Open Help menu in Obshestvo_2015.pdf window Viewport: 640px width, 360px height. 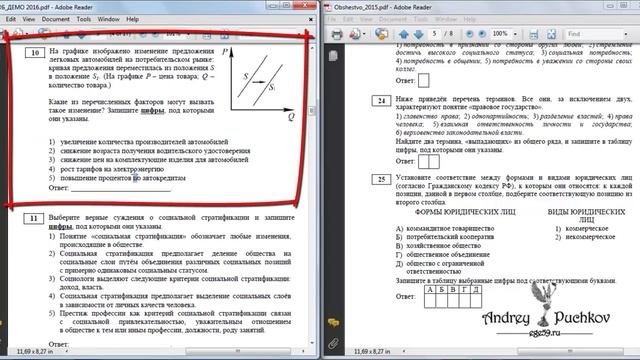(x=469, y=19)
